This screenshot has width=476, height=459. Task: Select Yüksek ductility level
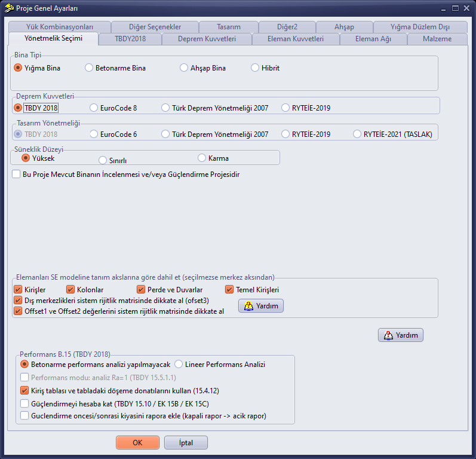pyautogui.click(x=38, y=158)
